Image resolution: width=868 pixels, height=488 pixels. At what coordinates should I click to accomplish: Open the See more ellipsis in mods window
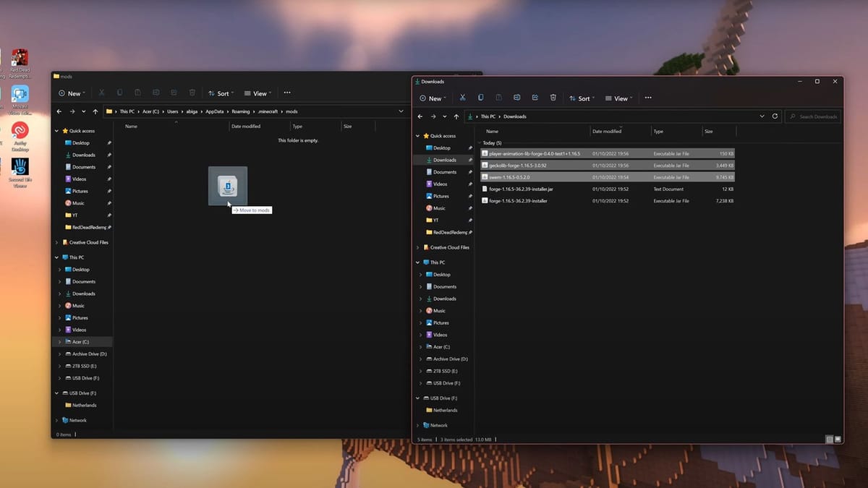287,93
